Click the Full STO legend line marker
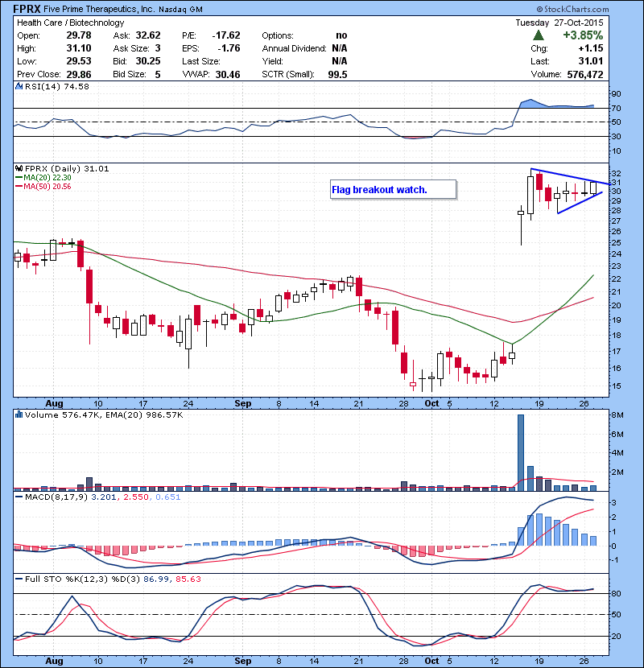The width and height of the screenshot is (644, 668). coord(19,579)
